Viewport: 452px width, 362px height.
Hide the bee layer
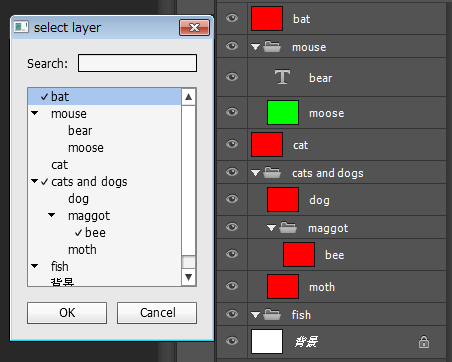tap(232, 254)
